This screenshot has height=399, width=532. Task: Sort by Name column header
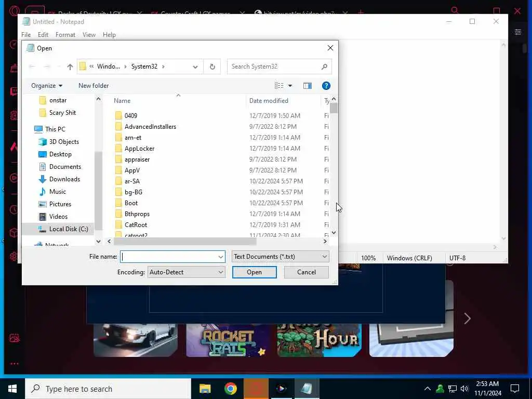pyautogui.click(x=122, y=101)
